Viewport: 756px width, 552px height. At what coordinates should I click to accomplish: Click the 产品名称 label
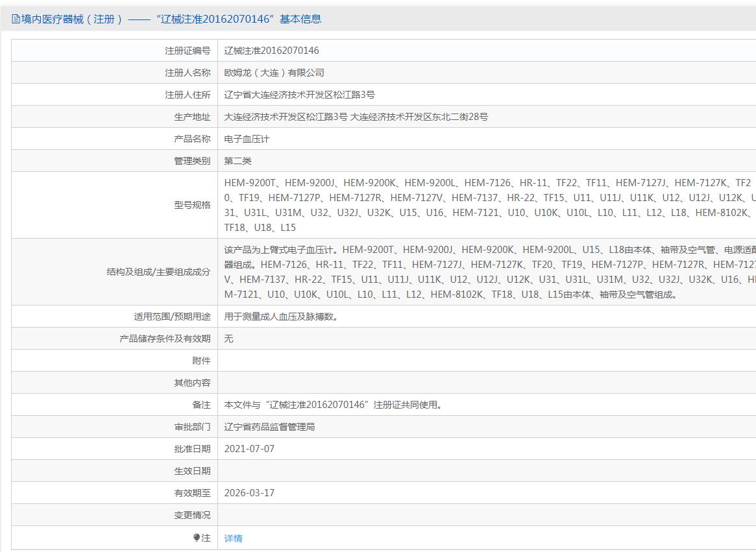tap(192, 139)
